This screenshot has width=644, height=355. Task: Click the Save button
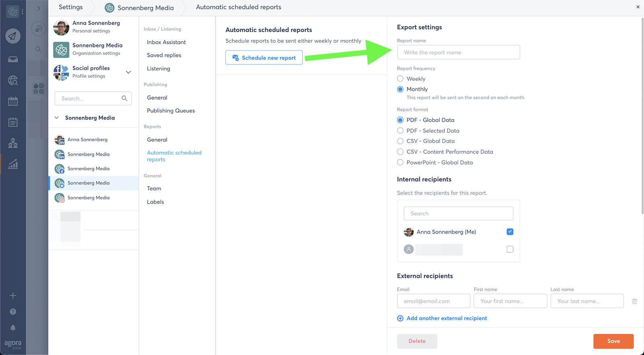(x=613, y=341)
